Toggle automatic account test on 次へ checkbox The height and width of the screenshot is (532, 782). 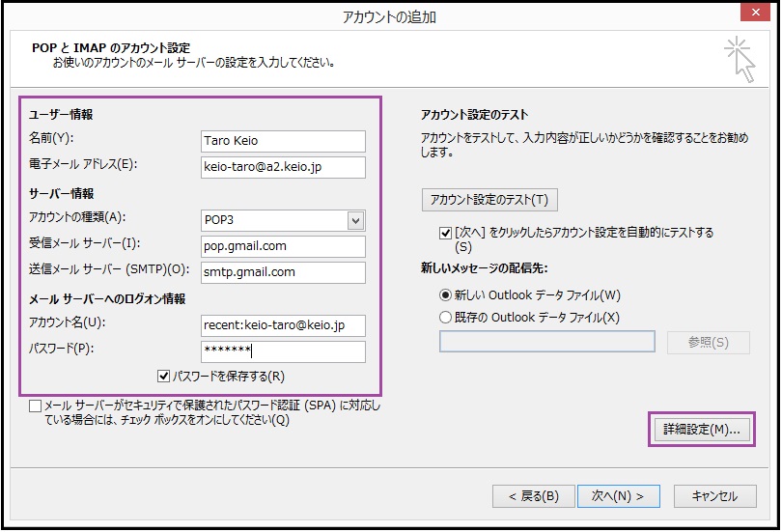(x=444, y=233)
